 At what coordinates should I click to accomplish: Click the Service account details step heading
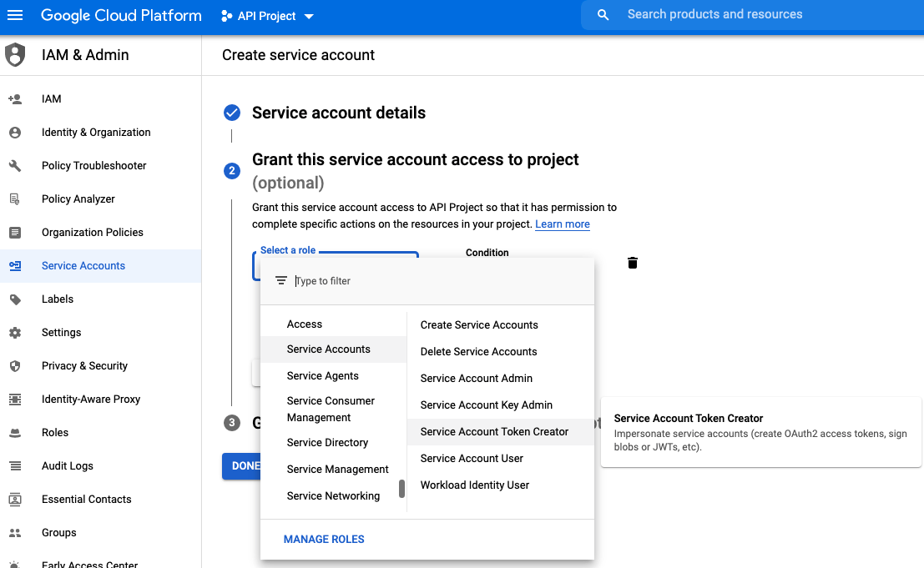click(339, 113)
